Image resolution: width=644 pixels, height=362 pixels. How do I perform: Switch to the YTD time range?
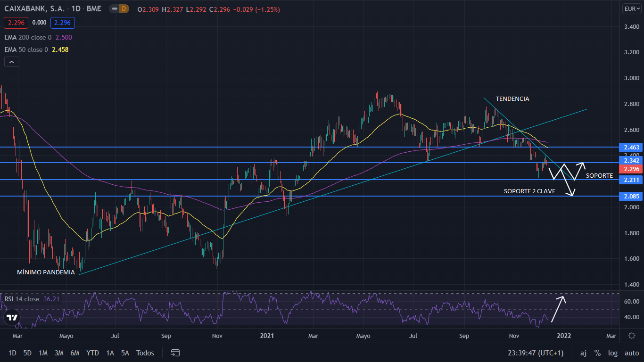tap(93, 353)
